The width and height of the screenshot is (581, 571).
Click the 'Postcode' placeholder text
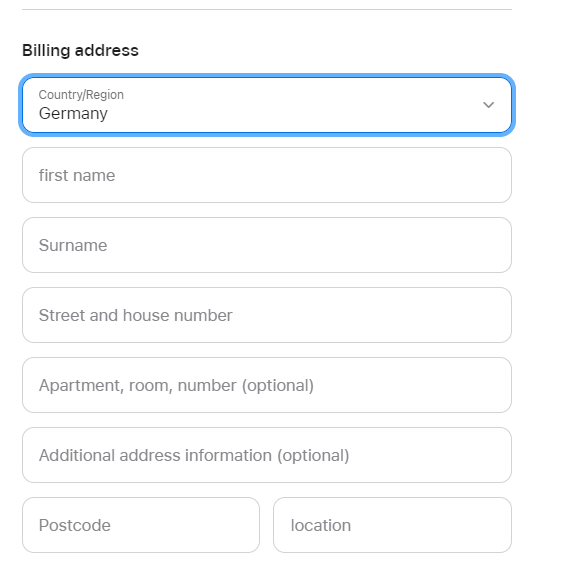pos(75,525)
